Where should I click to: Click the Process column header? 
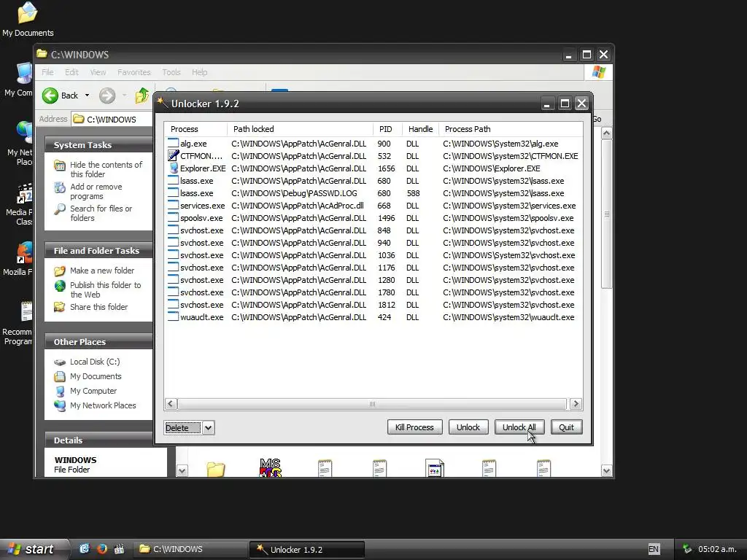point(196,129)
